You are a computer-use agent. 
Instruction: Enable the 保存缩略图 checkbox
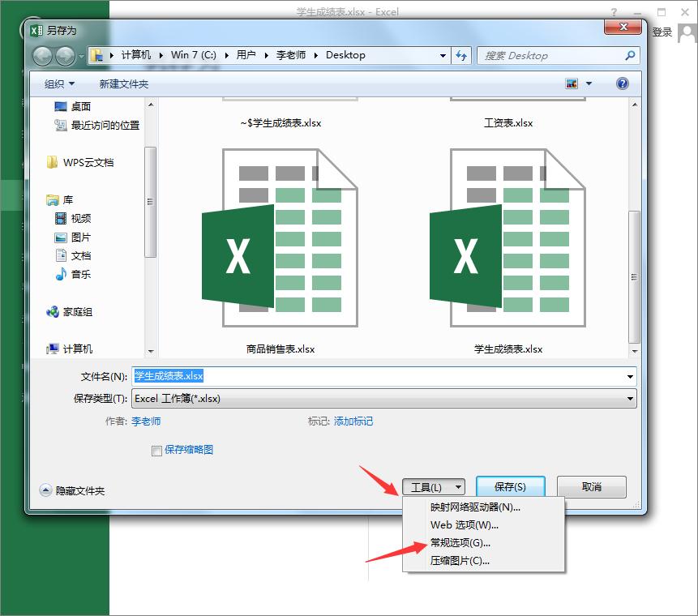157,449
